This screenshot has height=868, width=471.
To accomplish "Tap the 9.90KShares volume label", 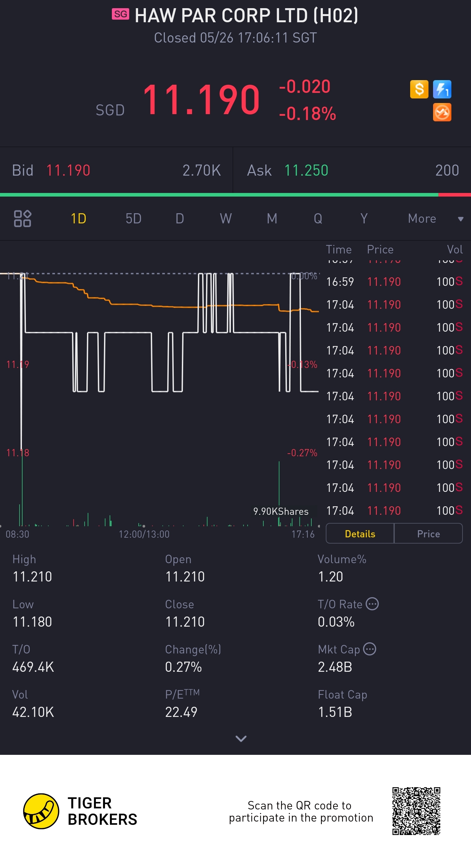I will pos(281,511).
